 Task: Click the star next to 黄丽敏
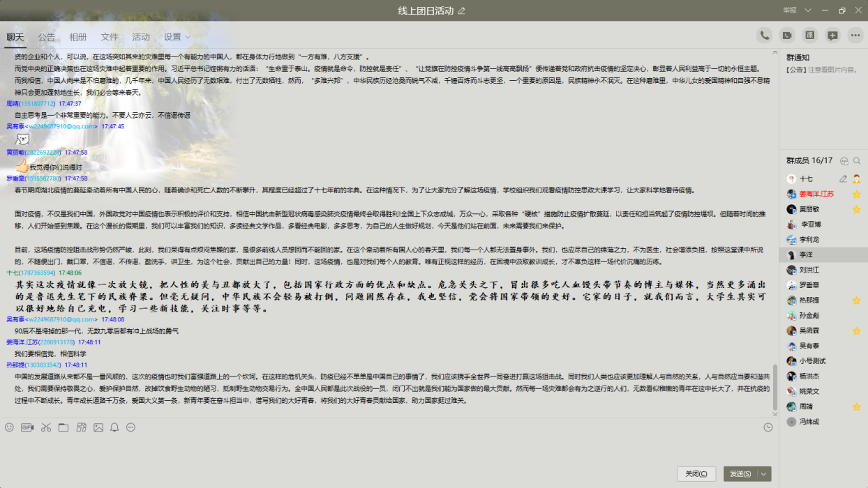pyautogui.click(x=856, y=209)
